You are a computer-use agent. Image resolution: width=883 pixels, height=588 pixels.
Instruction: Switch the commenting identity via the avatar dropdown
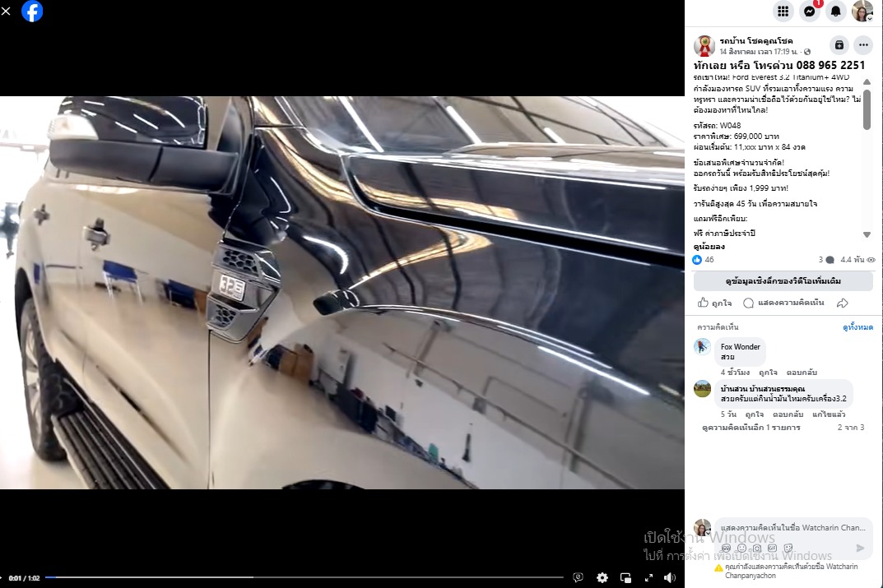tap(702, 528)
